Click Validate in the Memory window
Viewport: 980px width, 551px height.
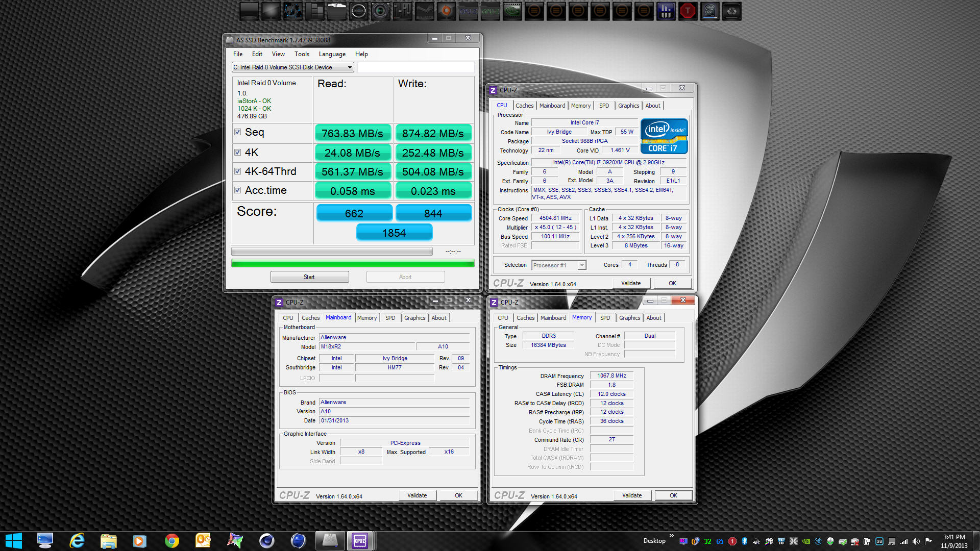(x=632, y=495)
